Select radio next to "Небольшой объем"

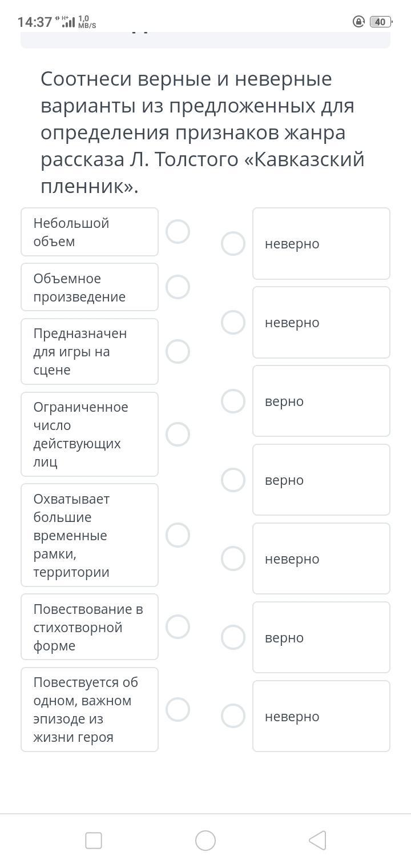178,232
